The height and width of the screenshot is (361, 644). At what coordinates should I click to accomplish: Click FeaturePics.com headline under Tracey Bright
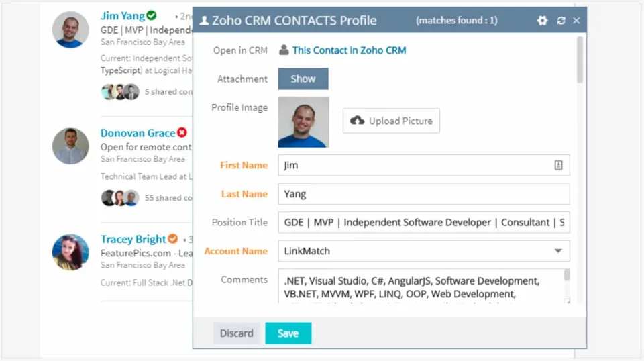coord(146,253)
